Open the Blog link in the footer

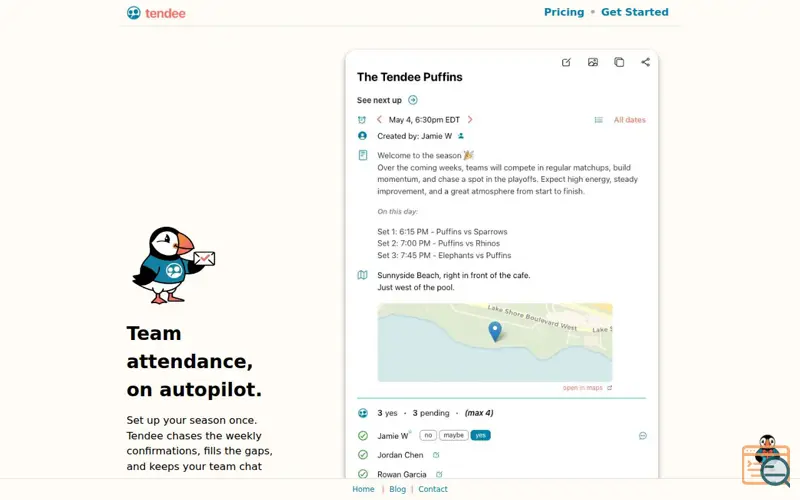(x=397, y=489)
